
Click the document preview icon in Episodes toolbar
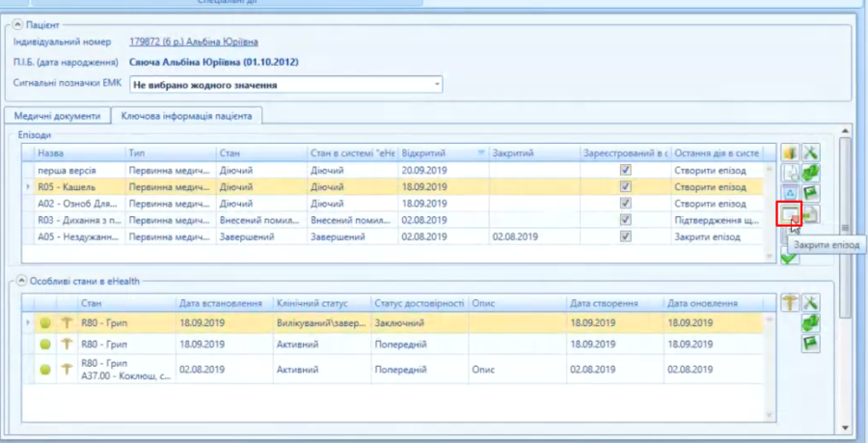(790, 173)
